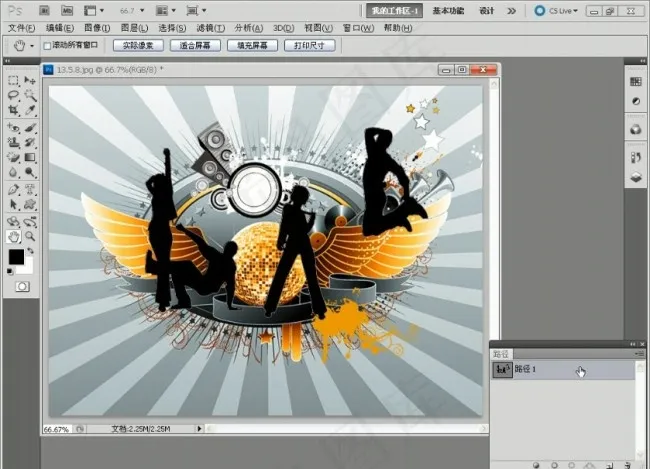Swap foreground and background colors

[29, 250]
